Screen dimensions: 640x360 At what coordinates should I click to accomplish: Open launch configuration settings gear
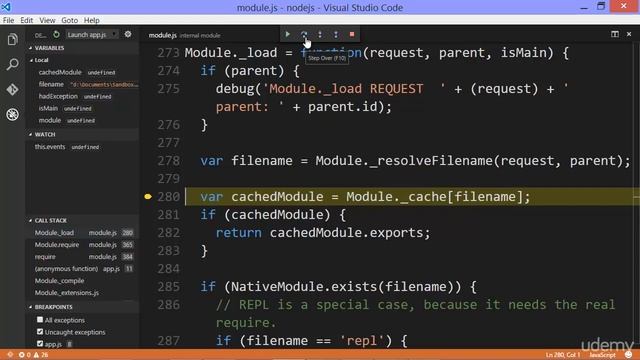tap(128, 35)
